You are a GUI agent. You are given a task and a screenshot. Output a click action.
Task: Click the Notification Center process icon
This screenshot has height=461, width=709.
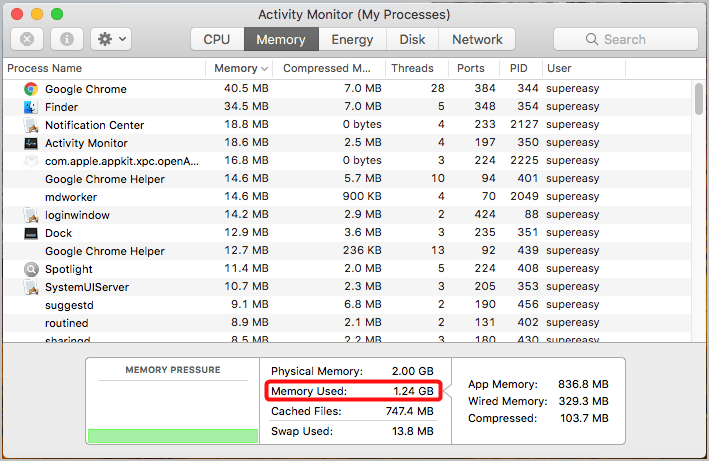31,125
